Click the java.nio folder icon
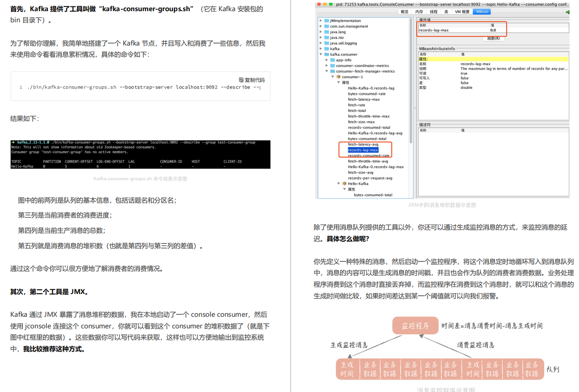This screenshot has height=392, width=579. pyautogui.click(x=327, y=38)
